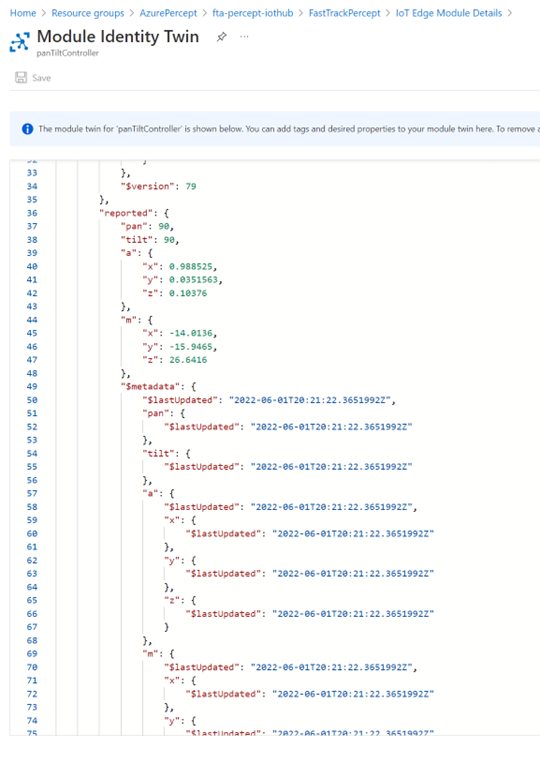
Task: Click line number 33 in the gutter
Action: click(32, 173)
